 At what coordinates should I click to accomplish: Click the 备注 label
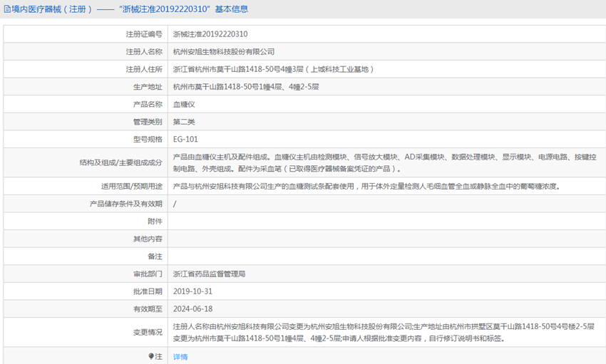[x=155, y=256]
